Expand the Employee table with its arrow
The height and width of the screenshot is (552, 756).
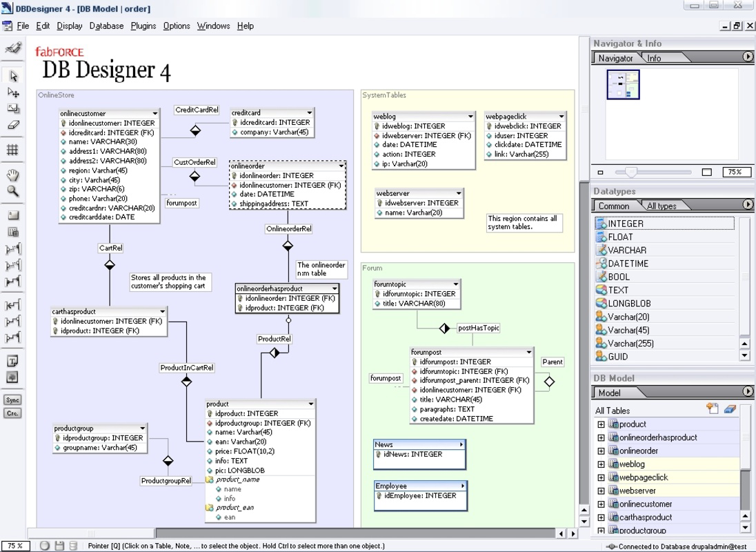pos(463,486)
